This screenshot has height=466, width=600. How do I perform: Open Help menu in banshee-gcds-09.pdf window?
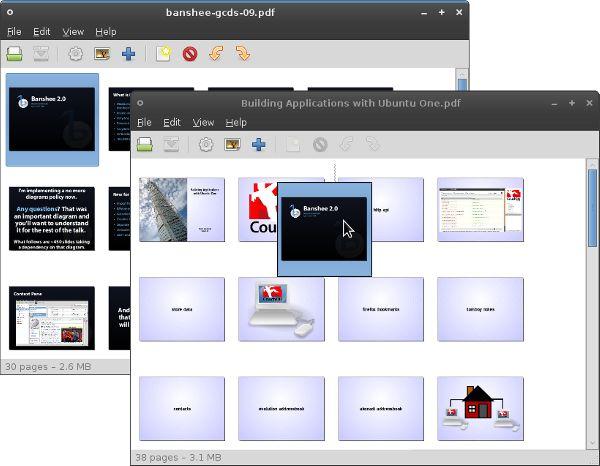pos(106,32)
